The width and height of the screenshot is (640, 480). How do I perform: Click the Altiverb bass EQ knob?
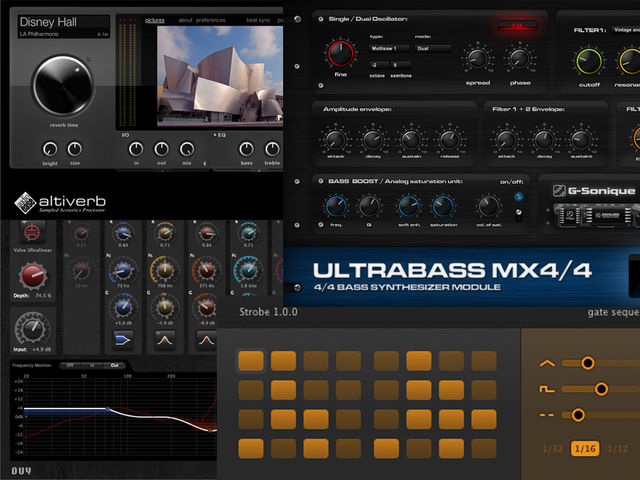(246, 149)
